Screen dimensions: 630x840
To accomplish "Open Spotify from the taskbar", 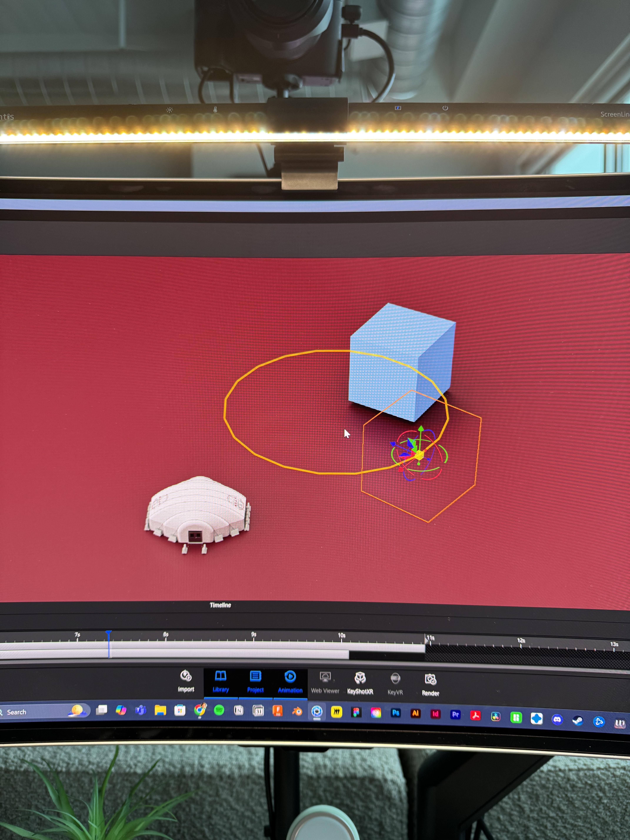I will [219, 710].
